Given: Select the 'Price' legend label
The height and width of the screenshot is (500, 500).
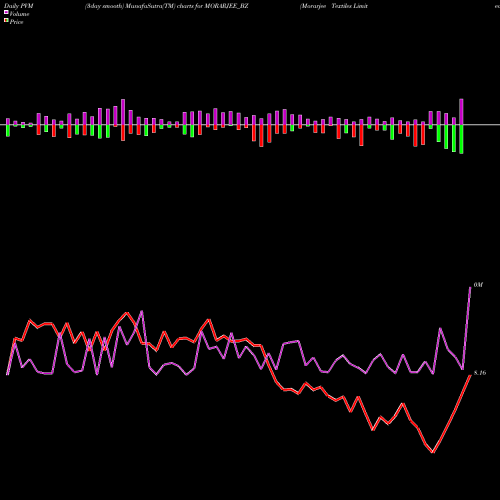Looking at the screenshot, I should tap(17, 22).
